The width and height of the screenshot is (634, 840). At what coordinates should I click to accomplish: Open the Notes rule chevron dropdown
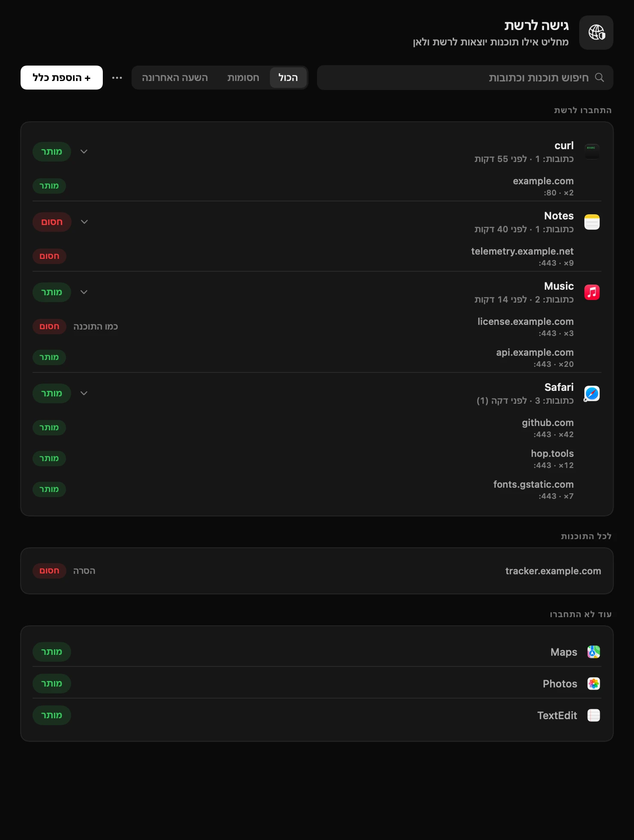click(84, 222)
